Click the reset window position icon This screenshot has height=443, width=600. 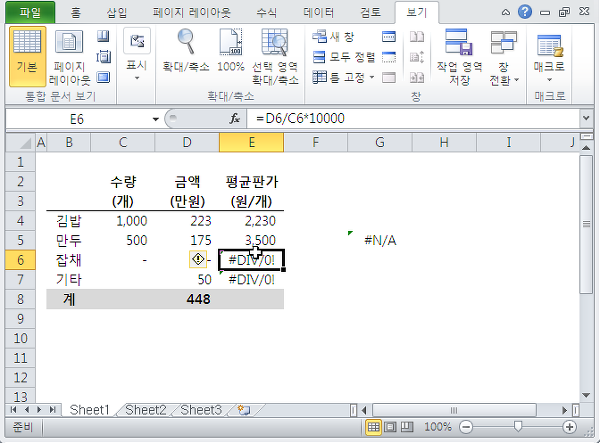(x=417, y=78)
